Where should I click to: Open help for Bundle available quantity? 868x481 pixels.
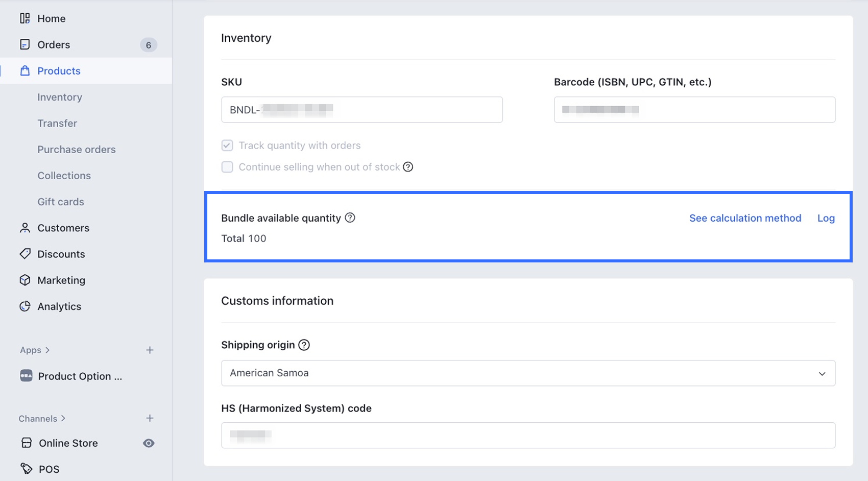[x=350, y=218]
